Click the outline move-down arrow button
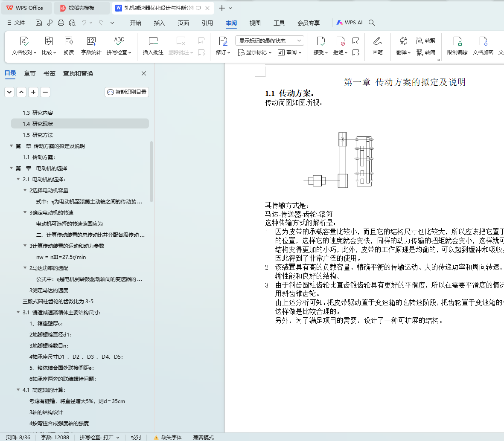The image size is (504, 441). point(9,92)
